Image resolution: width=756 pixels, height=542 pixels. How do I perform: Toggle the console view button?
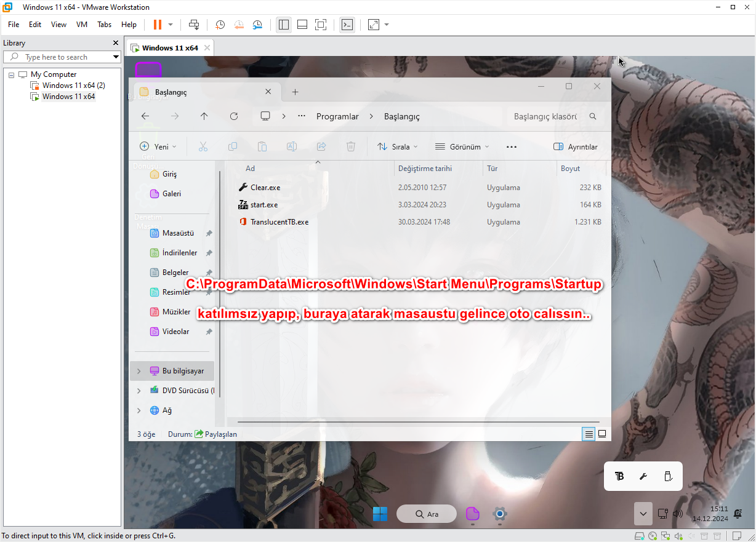[x=347, y=25]
